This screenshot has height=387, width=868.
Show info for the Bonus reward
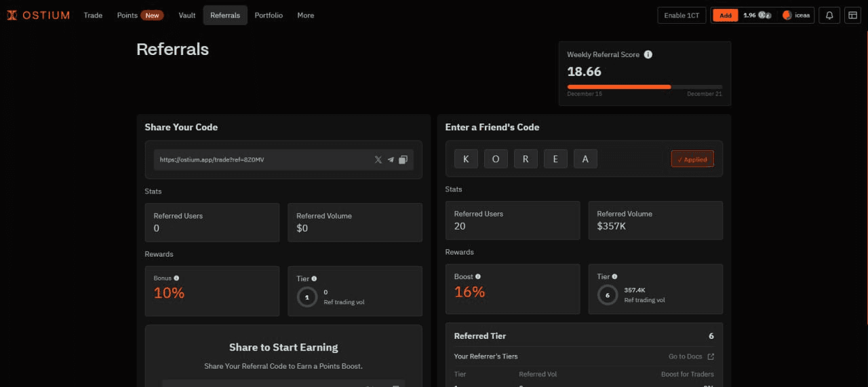pos(176,278)
